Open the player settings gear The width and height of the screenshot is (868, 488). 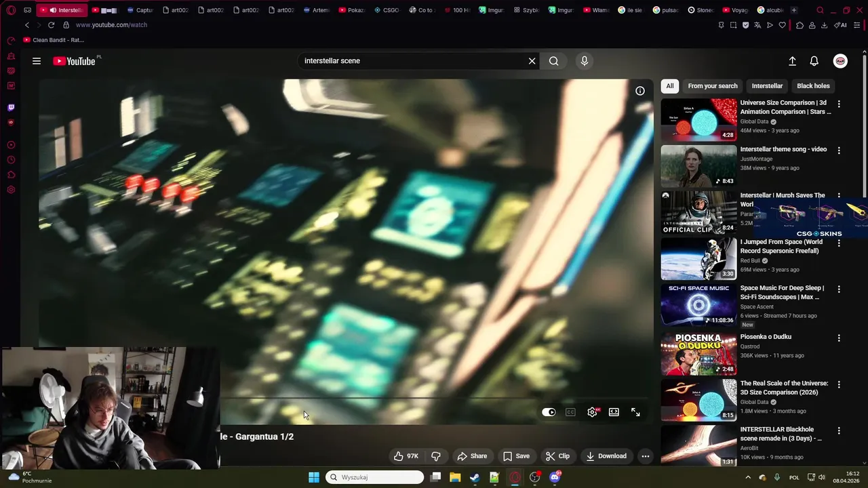tap(593, 412)
